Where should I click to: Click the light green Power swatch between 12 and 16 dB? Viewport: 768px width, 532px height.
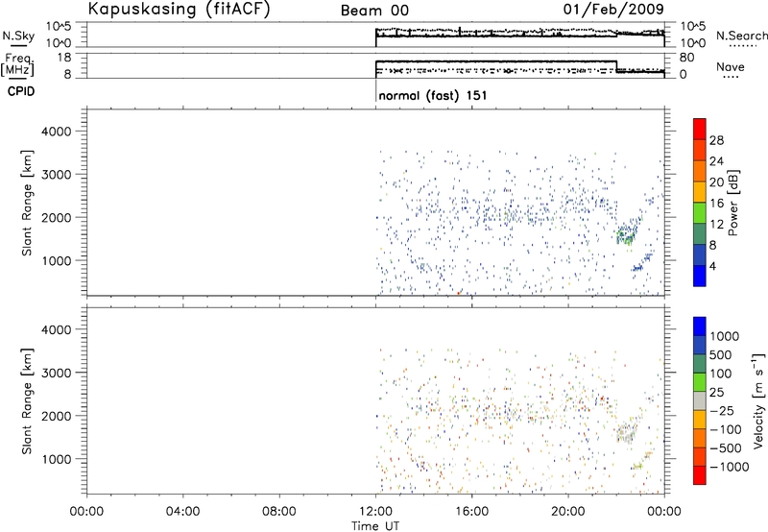point(700,213)
